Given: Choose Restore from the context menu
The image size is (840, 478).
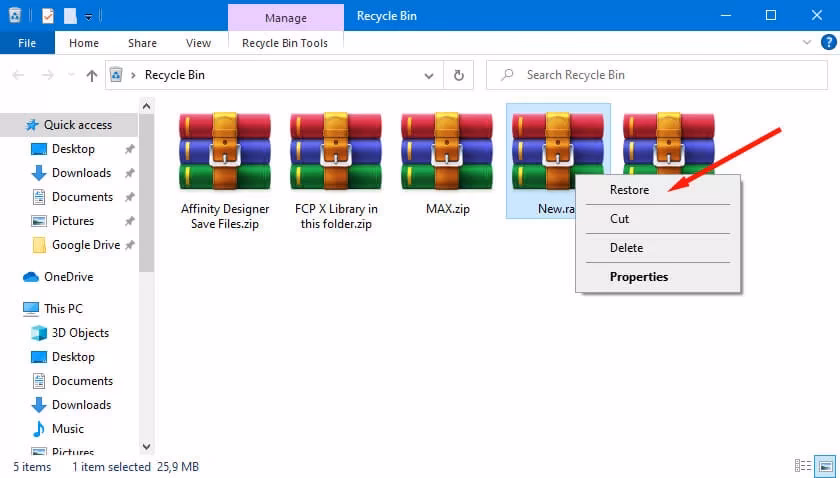Looking at the screenshot, I should click(x=629, y=190).
